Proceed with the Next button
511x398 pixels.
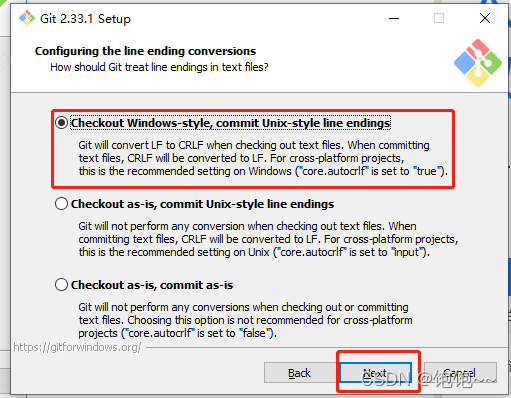pos(375,373)
